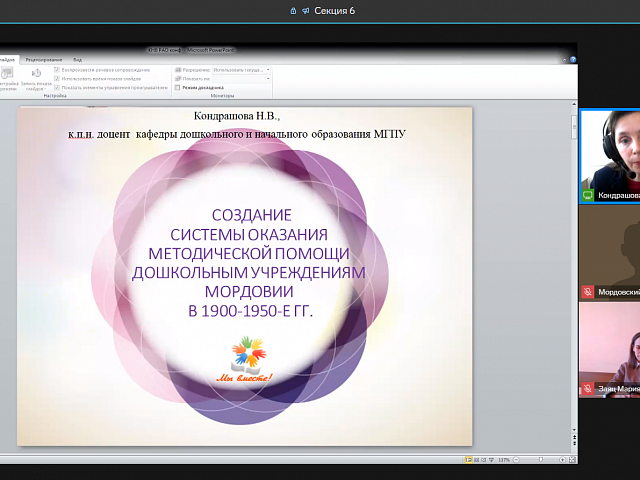Open the View ribbon tab
Viewport: 640px width, 480px height.
[77, 60]
